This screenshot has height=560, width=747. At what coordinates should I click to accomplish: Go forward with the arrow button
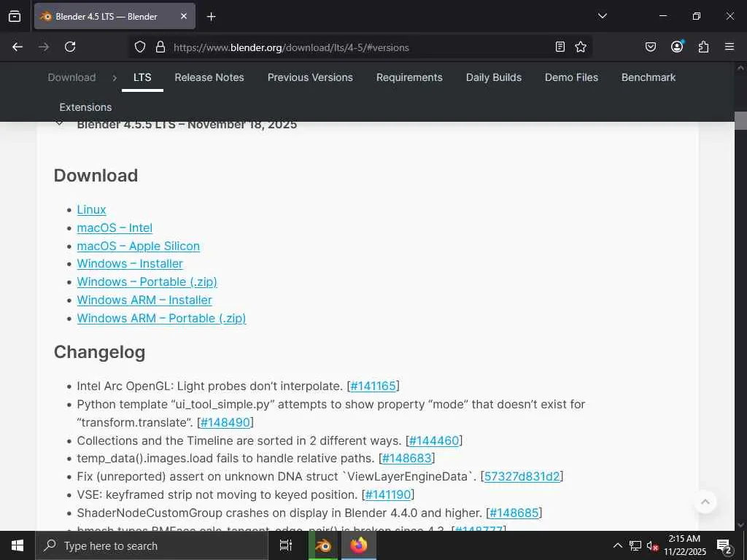pos(44,47)
